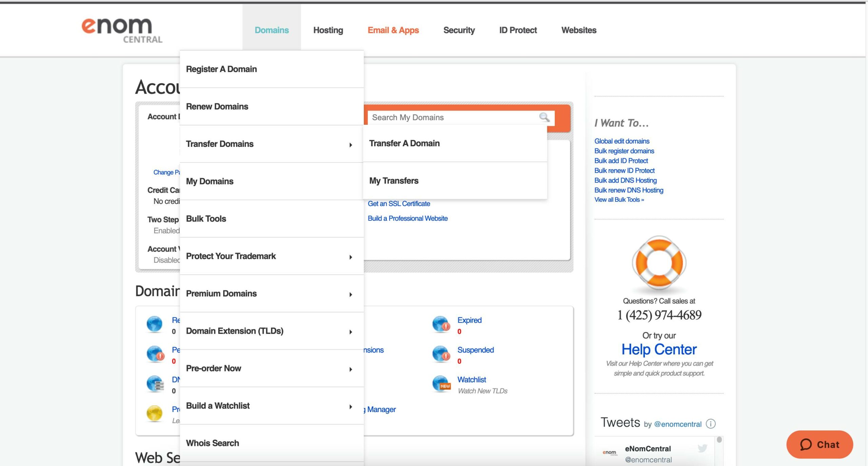Screen dimensions: 868x466
Task: Click Bulk add ID Protect link
Action: (621, 161)
